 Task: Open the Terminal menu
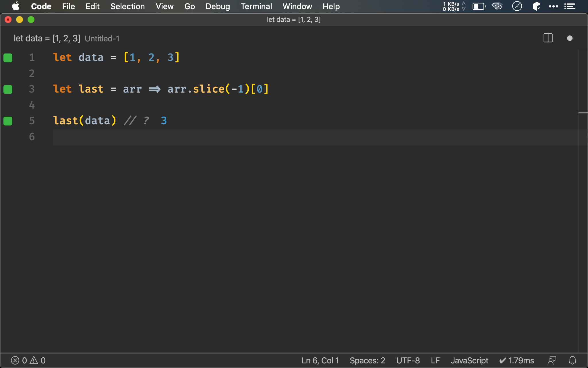256,6
